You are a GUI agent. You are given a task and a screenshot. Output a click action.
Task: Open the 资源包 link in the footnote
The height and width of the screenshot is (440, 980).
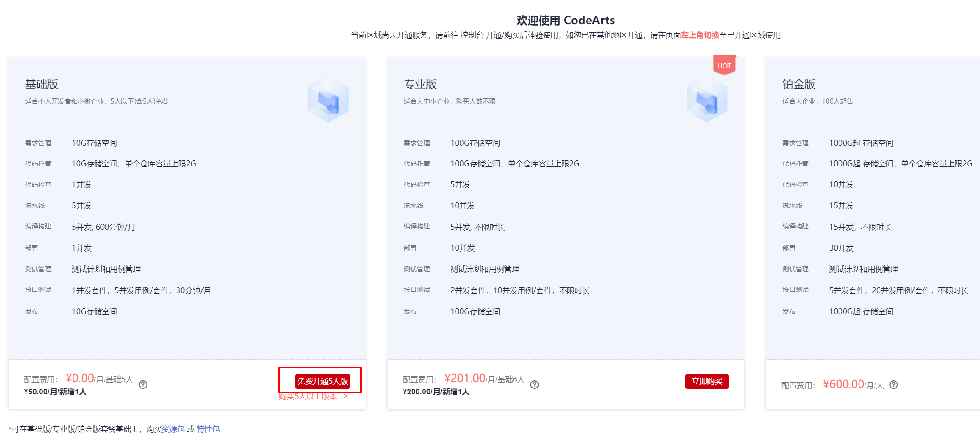tap(173, 429)
